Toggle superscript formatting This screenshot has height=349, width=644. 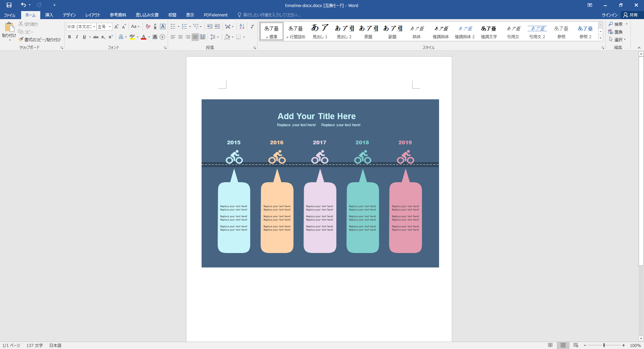click(110, 37)
